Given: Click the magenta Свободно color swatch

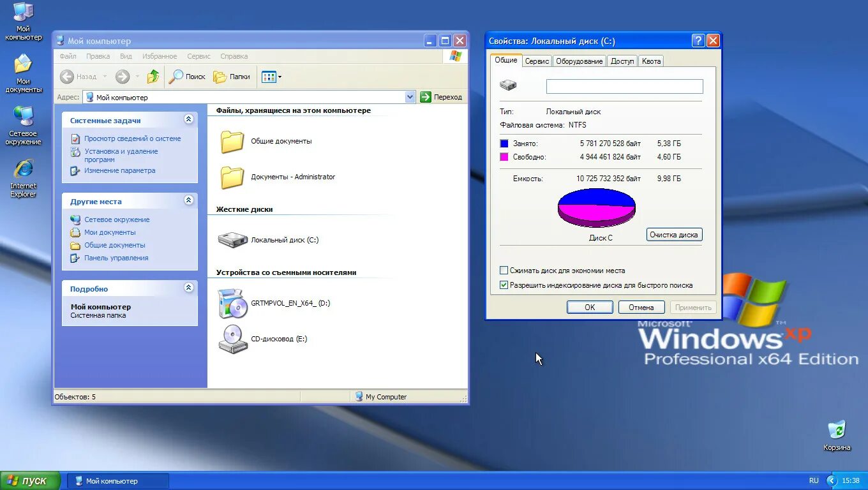Looking at the screenshot, I should point(504,157).
